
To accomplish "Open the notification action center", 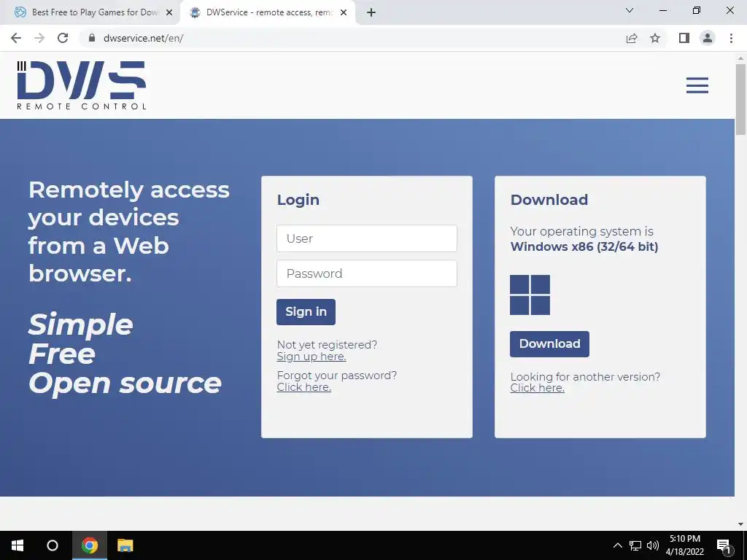I will coord(724,545).
